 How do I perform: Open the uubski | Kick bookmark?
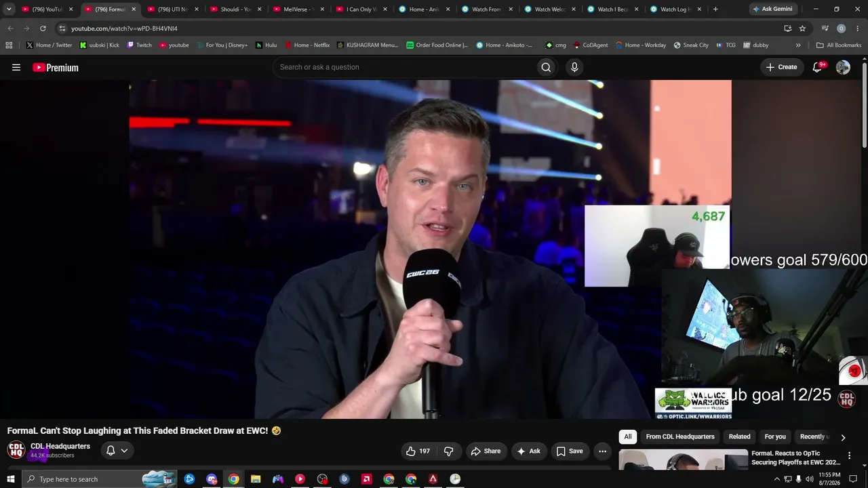[x=99, y=45]
